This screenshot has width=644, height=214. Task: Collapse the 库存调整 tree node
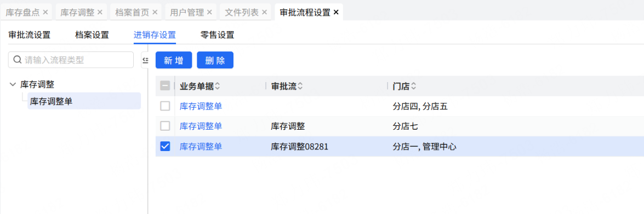12,85
